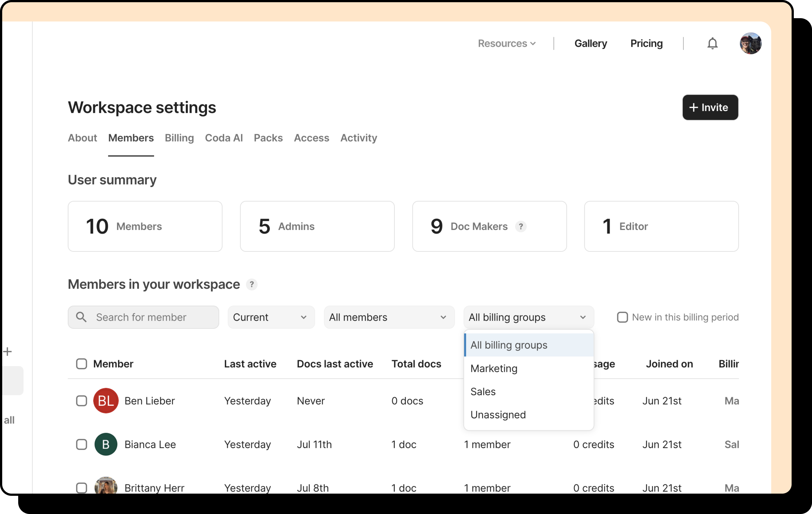The width and height of the screenshot is (812, 514).
Task: Check the select-all Member header checkbox
Action: tap(81, 364)
